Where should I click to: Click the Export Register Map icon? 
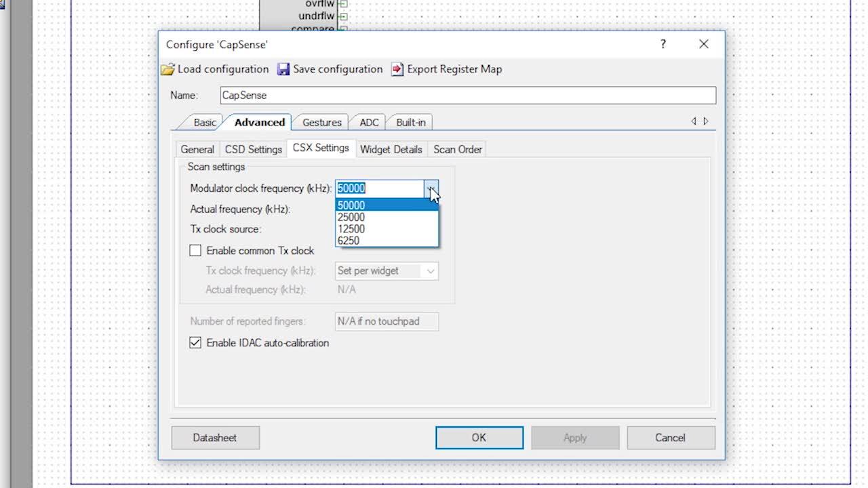coord(397,69)
